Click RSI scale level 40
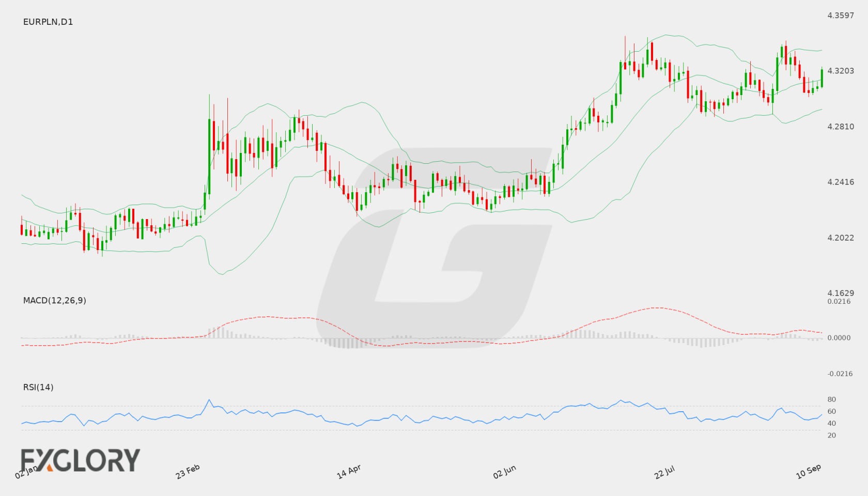Screen dimensions: 868x496 point(832,423)
